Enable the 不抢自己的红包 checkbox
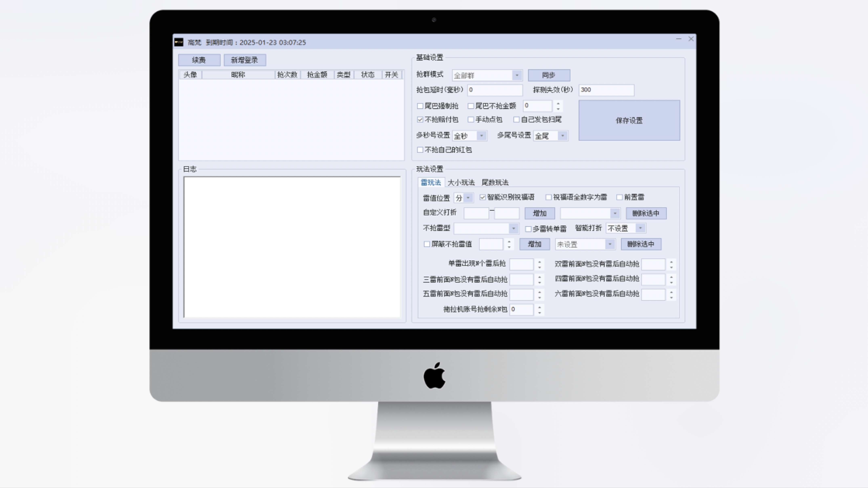The height and width of the screenshot is (488, 868). [x=420, y=150]
